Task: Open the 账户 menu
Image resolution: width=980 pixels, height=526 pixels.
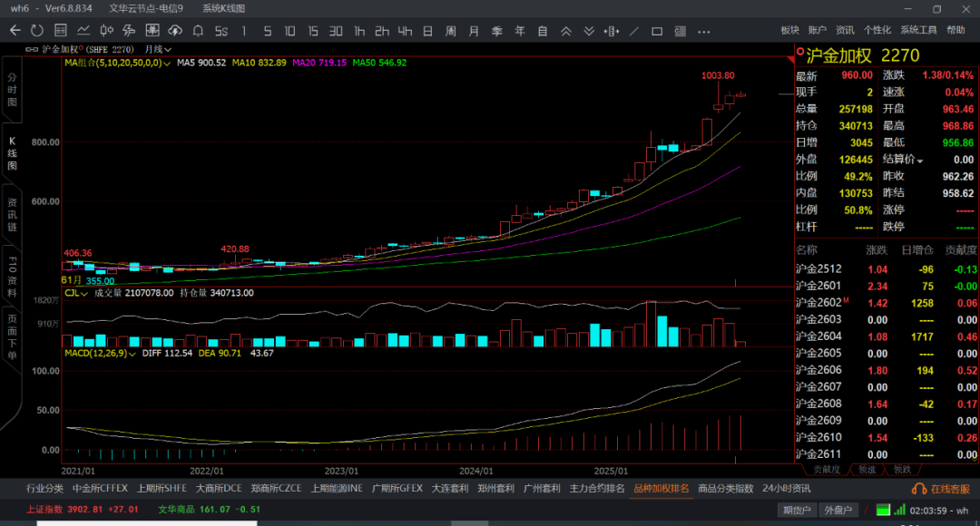Action: 818,30
